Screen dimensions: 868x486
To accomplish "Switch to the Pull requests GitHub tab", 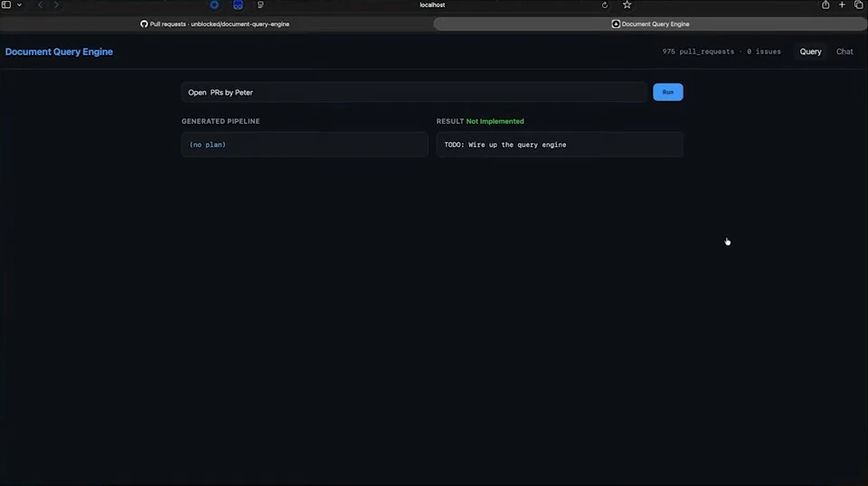I will coord(216,23).
